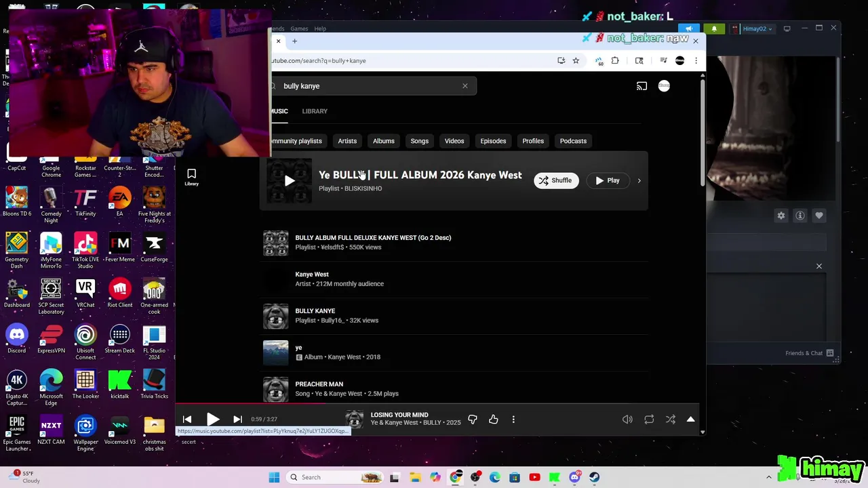
Task: Click the taskbar Search box
Action: [x=334, y=477]
